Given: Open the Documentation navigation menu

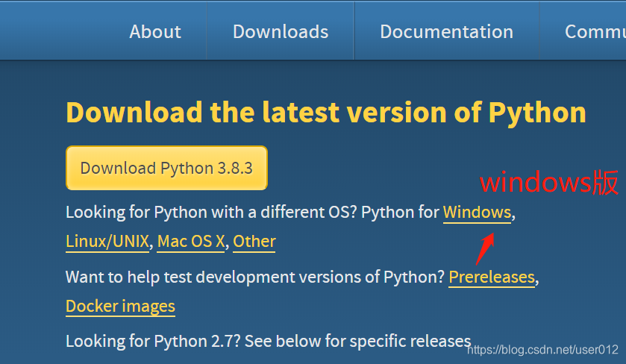Looking at the screenshot, I should 446,32.
